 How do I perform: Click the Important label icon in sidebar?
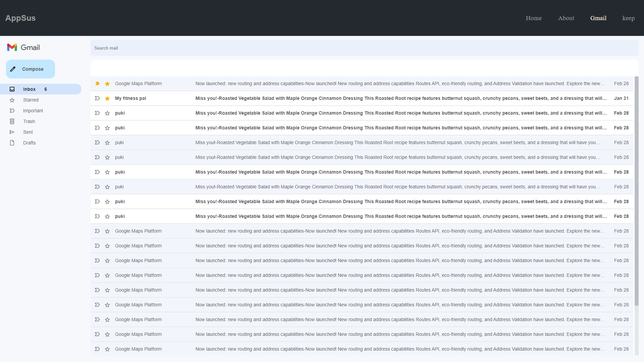click(x=12, y=111)
